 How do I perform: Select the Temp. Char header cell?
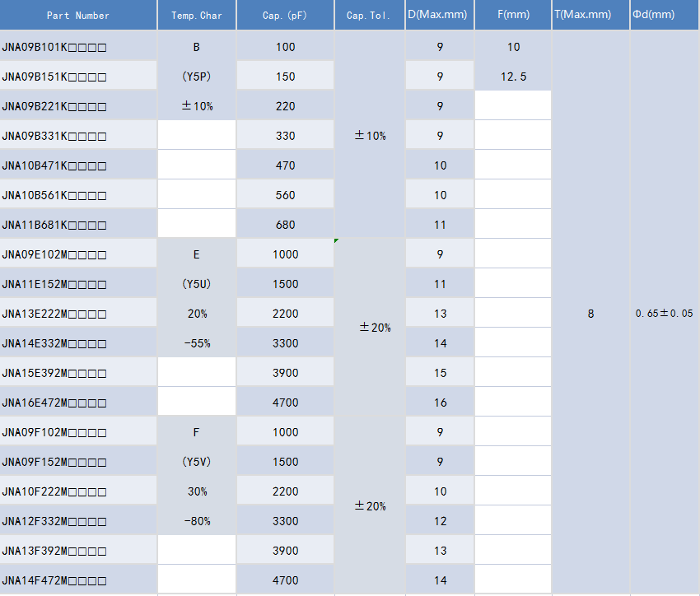click(x=197, y=15)
